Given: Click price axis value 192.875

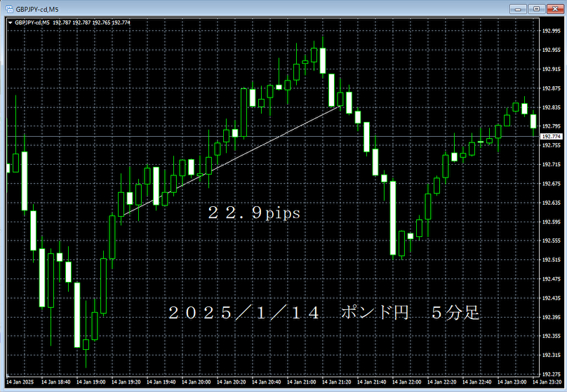Looking at the screenshot, I should (x=552, y=88).
